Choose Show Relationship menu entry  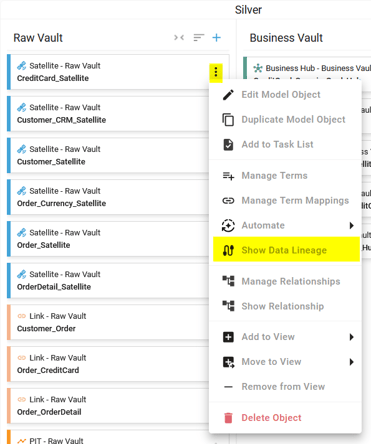point(283,306)
